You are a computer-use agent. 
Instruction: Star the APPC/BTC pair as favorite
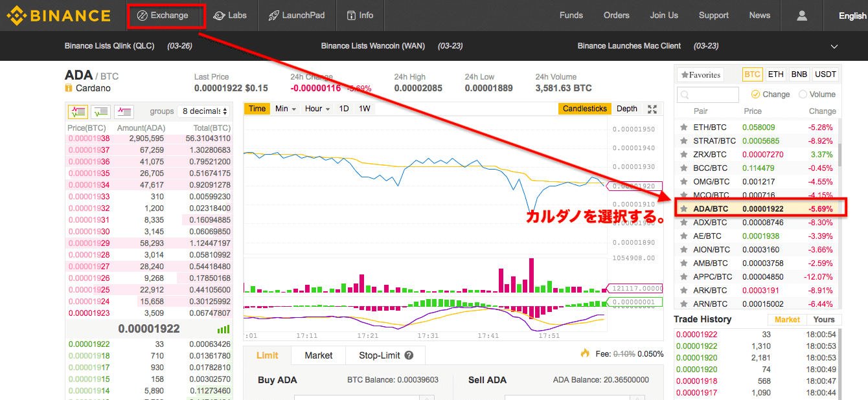[x=683, y=277]
